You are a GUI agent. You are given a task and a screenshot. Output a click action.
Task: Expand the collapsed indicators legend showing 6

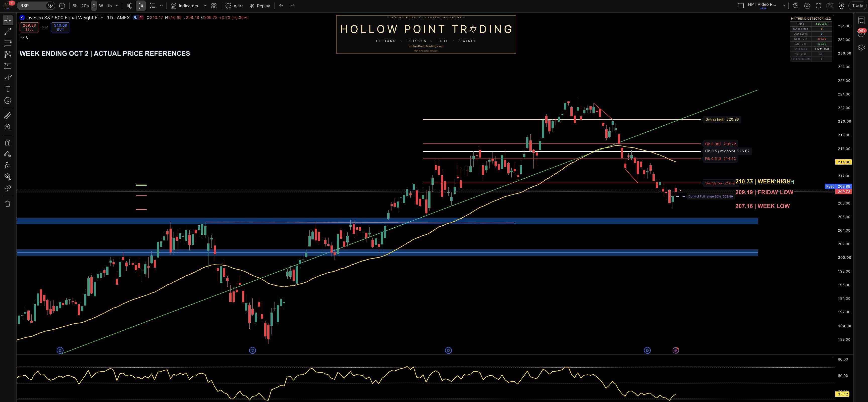(25, 38)
